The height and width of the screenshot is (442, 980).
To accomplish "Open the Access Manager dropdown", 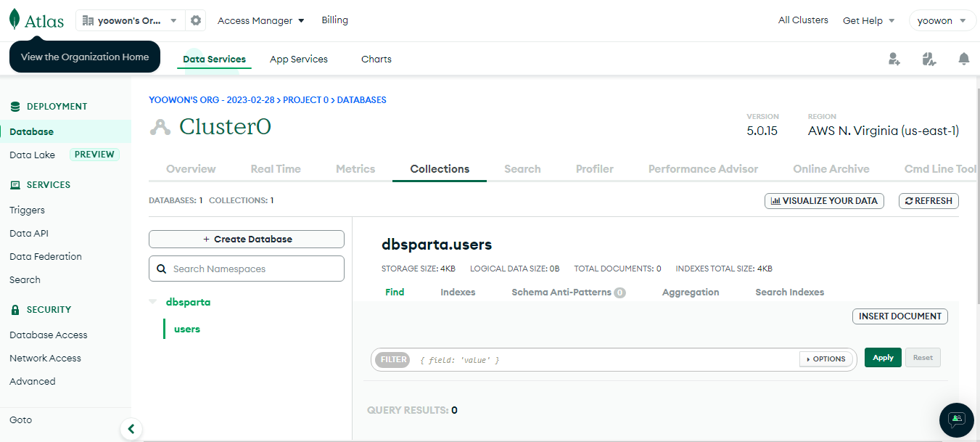I will pos(261,20).
